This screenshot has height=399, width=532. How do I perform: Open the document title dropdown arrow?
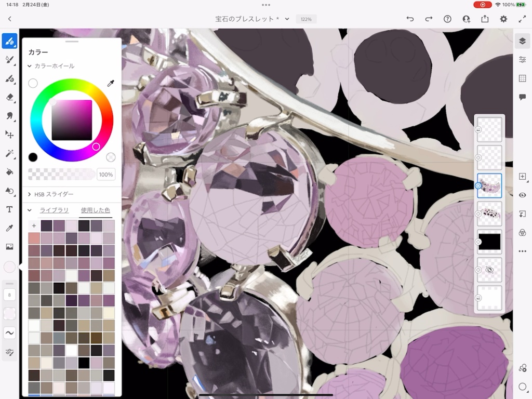click(x=287, y=19)
